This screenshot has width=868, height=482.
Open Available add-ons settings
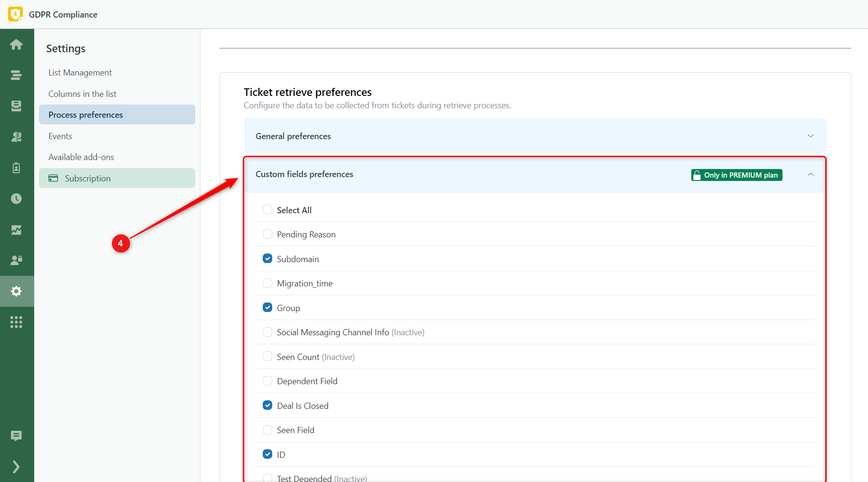117,157
